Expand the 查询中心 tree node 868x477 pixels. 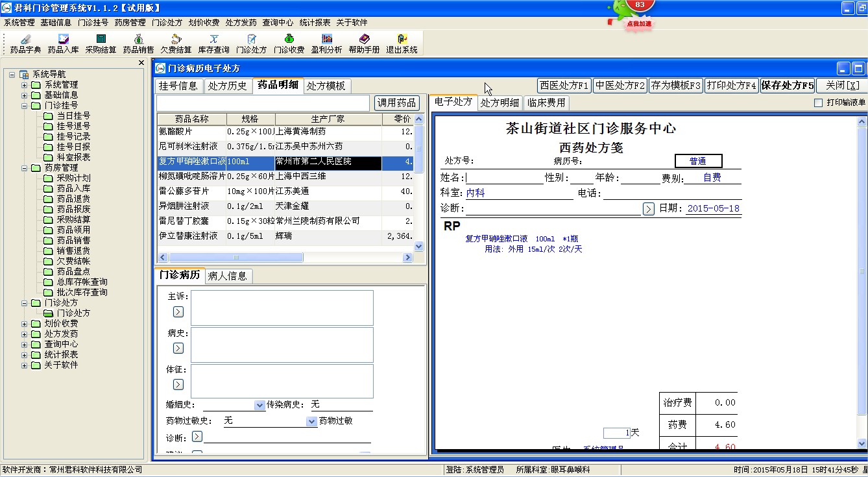coord(25,345)
